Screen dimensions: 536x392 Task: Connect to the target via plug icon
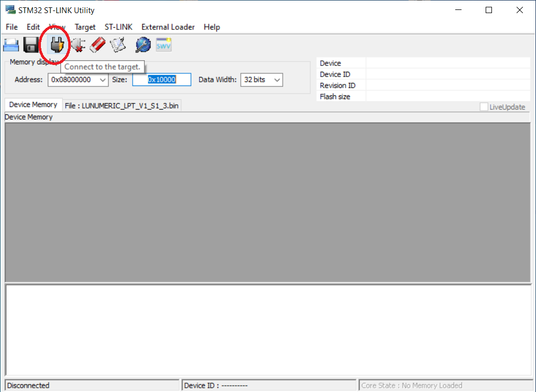point(56,46)
